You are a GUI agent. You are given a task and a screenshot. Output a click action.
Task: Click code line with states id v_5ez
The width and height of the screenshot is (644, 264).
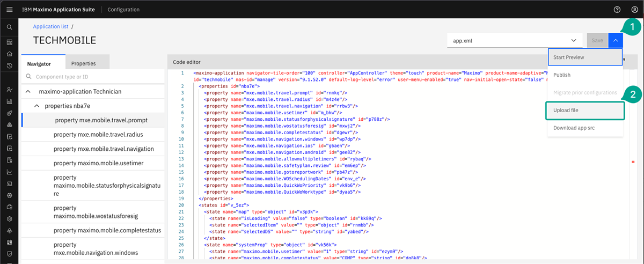point(223,205)
